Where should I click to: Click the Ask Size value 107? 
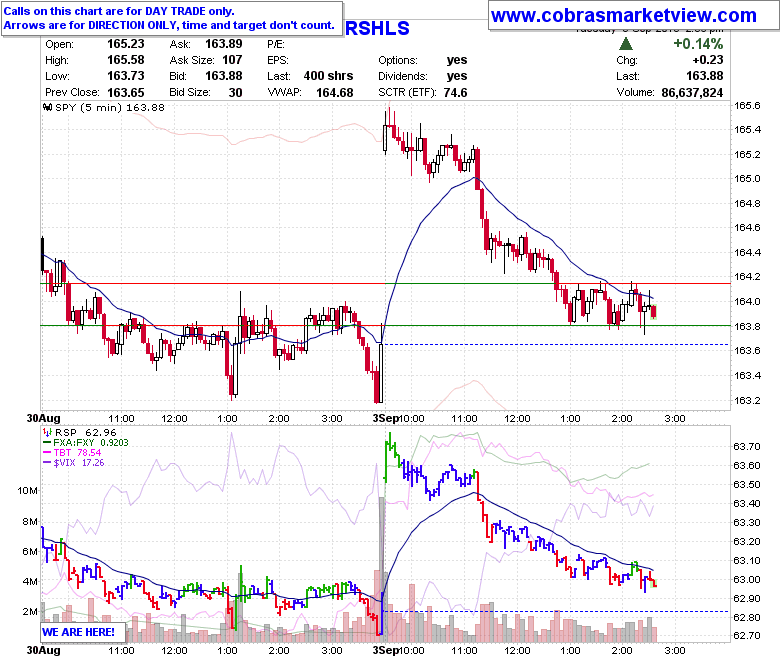tap(232, 60)
